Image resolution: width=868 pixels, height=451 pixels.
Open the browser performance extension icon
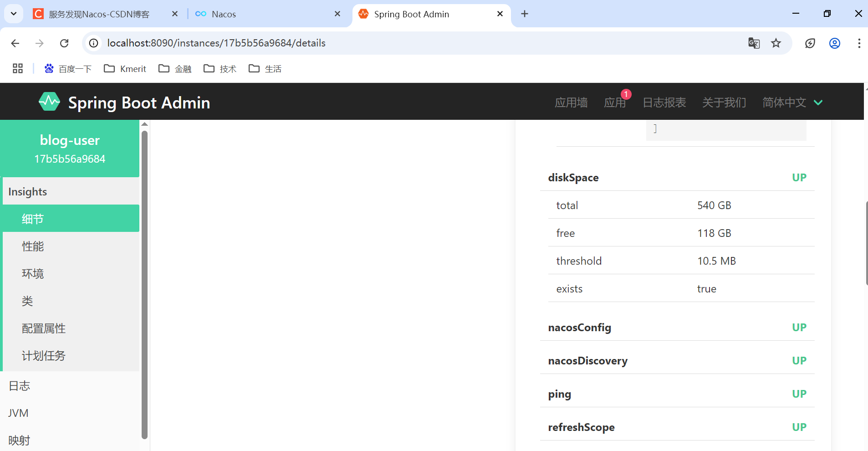coord(810,43)
